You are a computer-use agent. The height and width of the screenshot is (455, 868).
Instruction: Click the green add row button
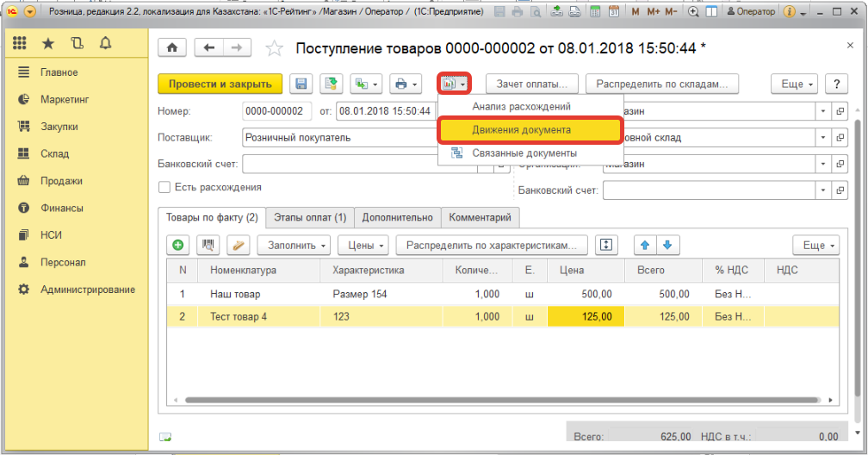(x=178, y=246)
